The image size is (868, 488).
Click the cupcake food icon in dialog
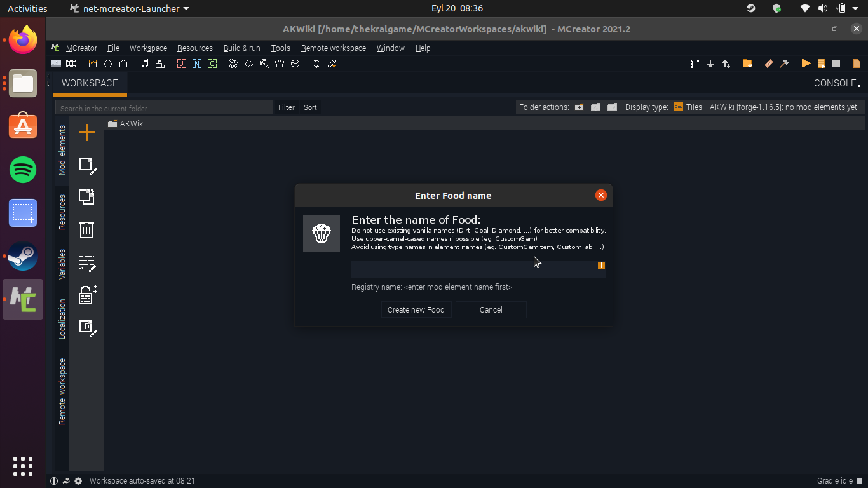click(322, 233)
